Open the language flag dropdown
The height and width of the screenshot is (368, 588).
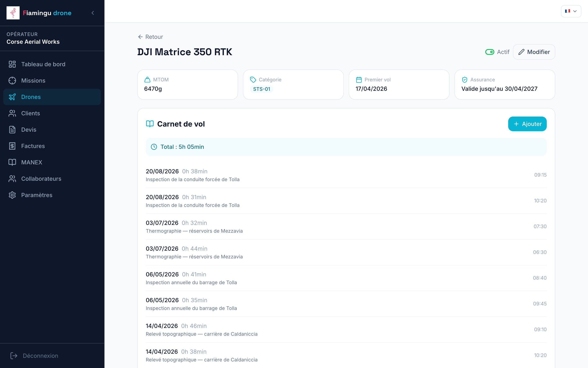click(571, 11)
